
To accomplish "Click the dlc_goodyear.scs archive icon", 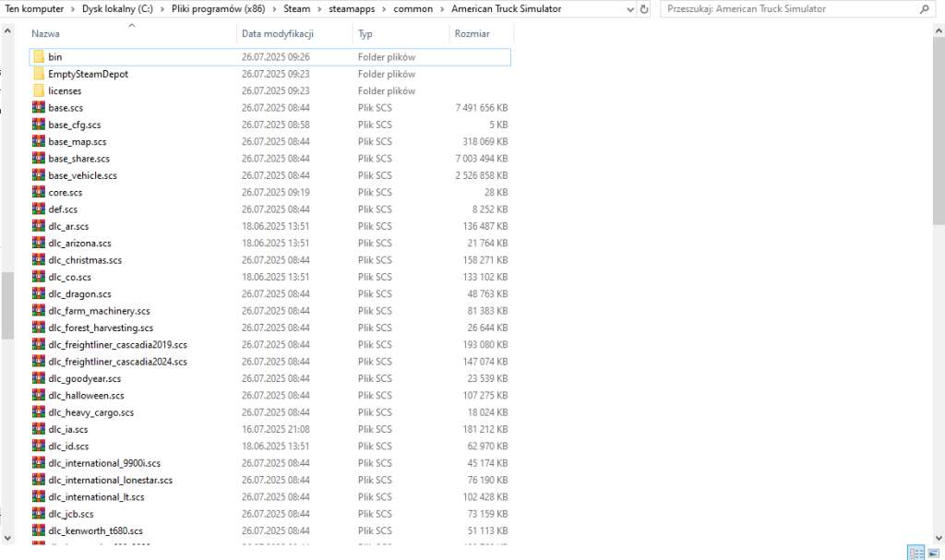I will (39, 378).
